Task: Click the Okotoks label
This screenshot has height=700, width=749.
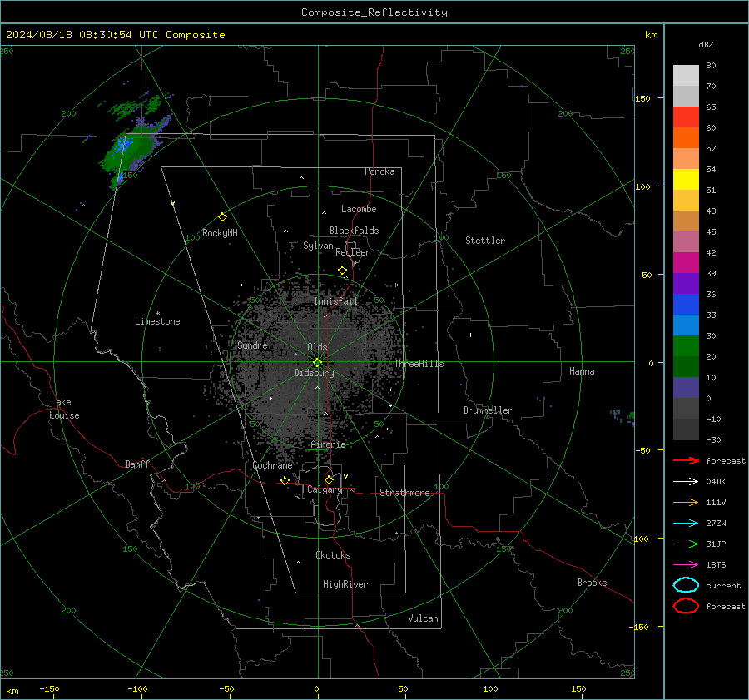Action: 333,555
